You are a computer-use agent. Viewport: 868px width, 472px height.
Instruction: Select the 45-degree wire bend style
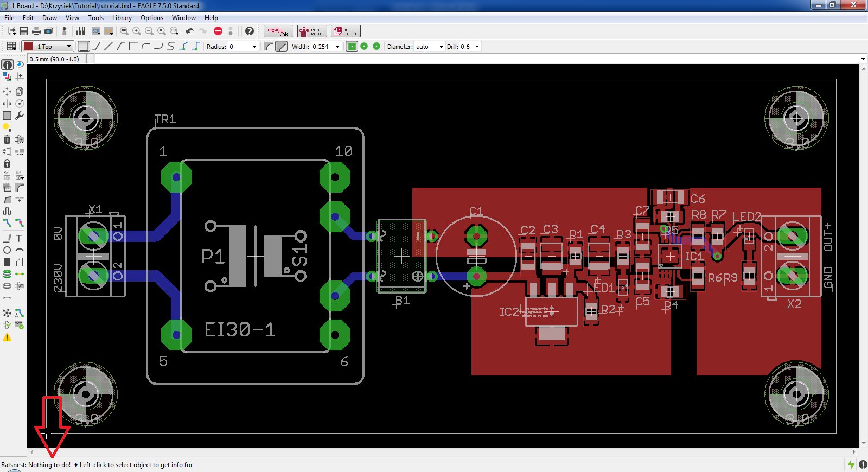click(x=120, y=46)
